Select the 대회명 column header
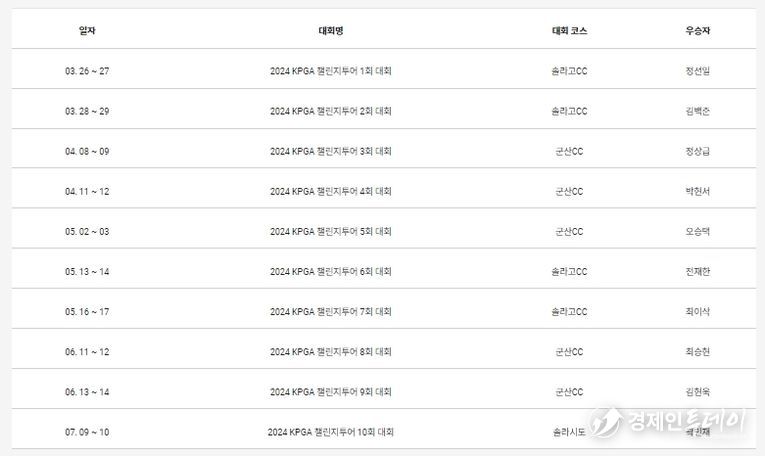This screenshot has height=456, width=765. click(331, 31)
